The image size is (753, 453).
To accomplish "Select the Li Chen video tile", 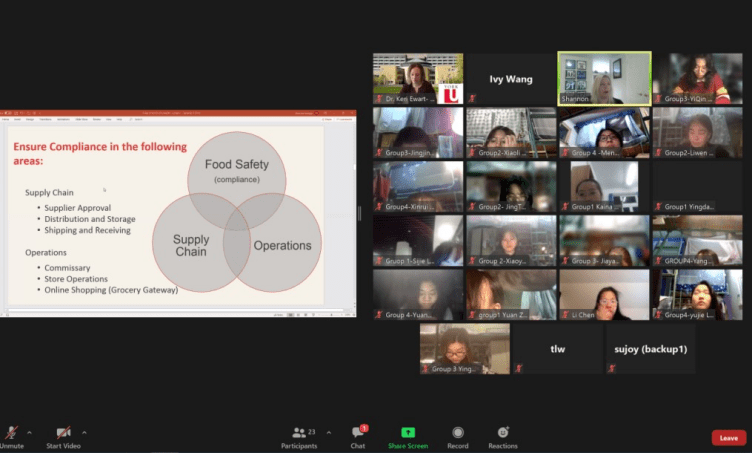I will (604, 295).
